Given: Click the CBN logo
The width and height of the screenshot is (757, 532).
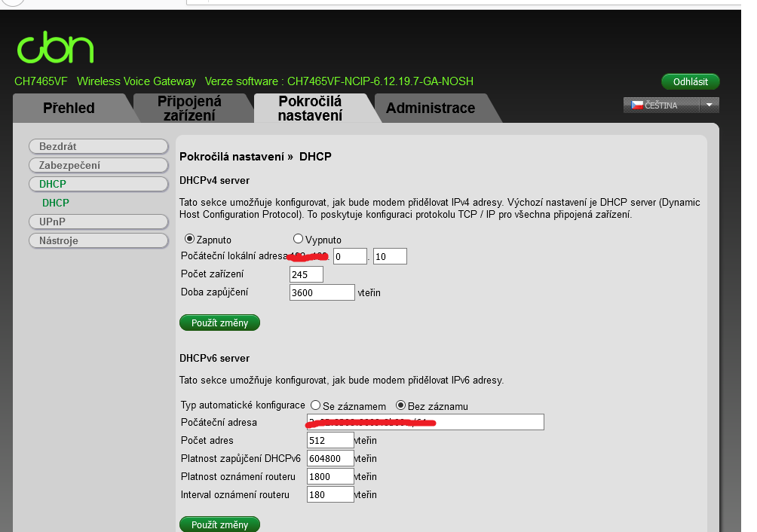Looking at the screenshot, I should pos(55,49).
